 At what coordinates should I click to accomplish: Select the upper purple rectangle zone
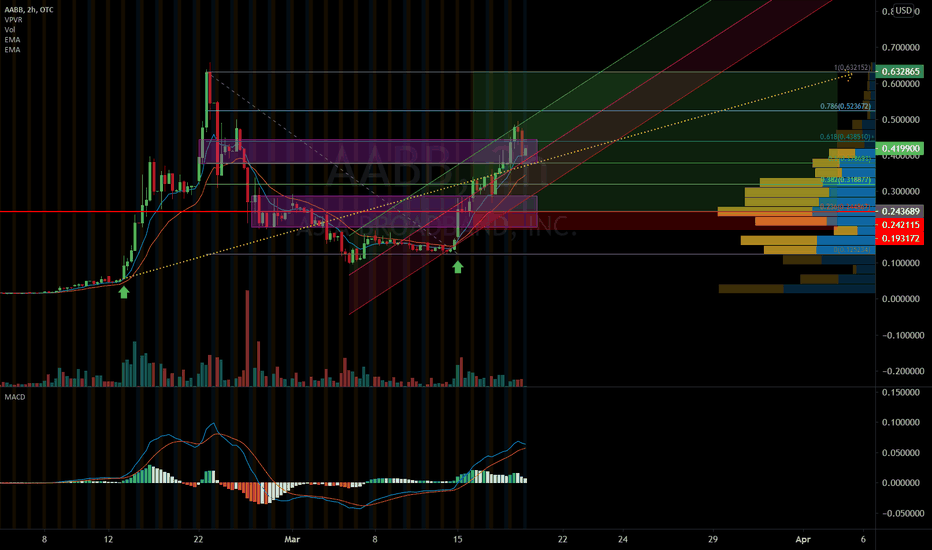click(369, 151)
